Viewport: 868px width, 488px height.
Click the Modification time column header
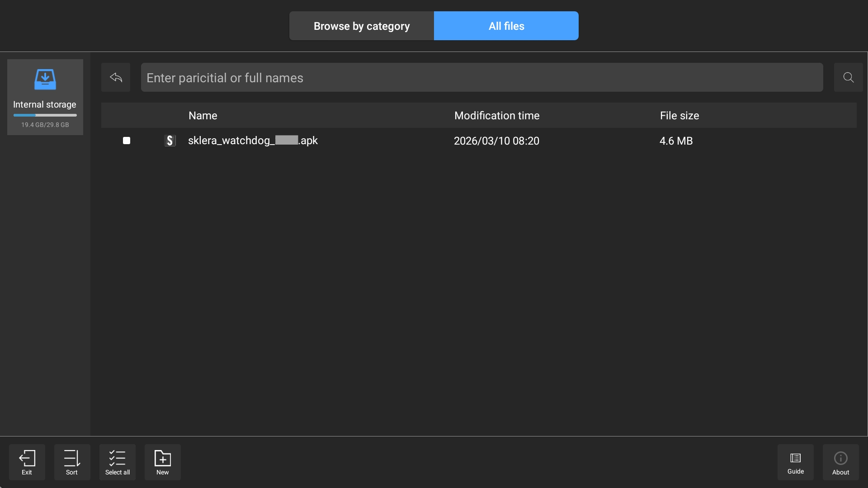tap(496, 116)
